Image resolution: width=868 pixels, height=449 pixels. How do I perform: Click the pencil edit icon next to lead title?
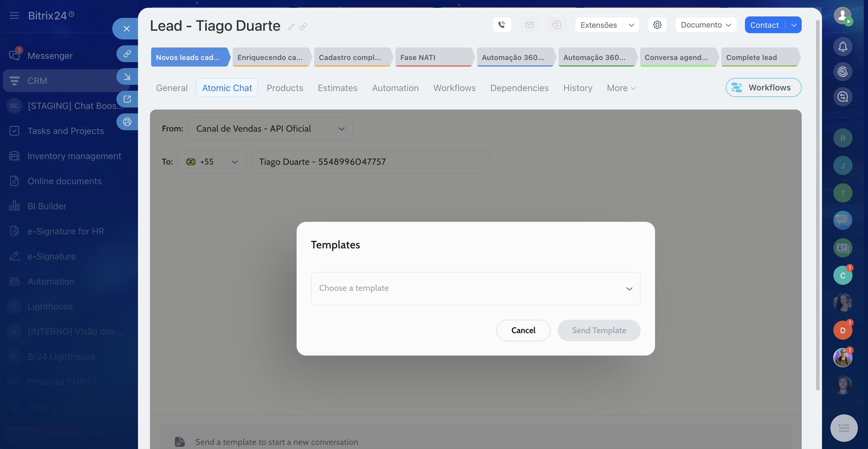pyautogui.click(x=291, y=27)
